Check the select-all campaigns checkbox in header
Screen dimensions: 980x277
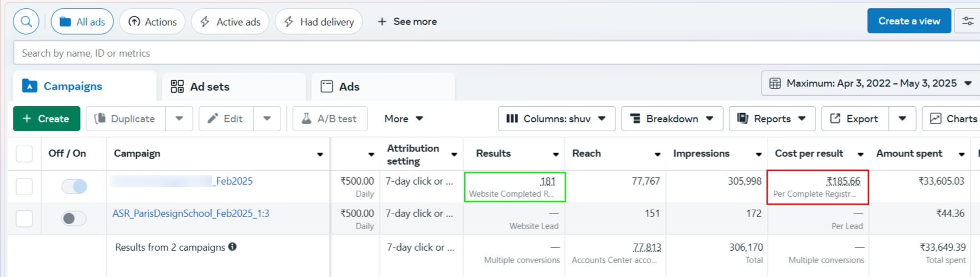[x=24, y=154]
